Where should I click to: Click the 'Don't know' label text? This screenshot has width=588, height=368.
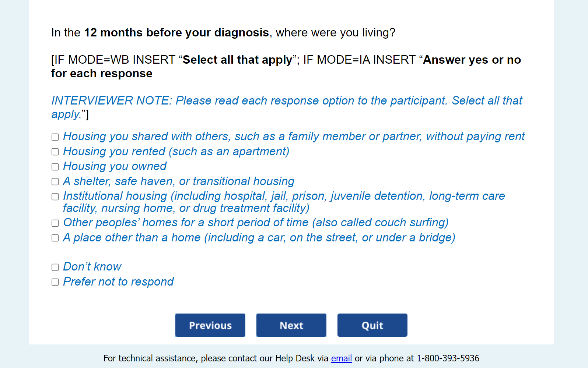tap(92, 267)
